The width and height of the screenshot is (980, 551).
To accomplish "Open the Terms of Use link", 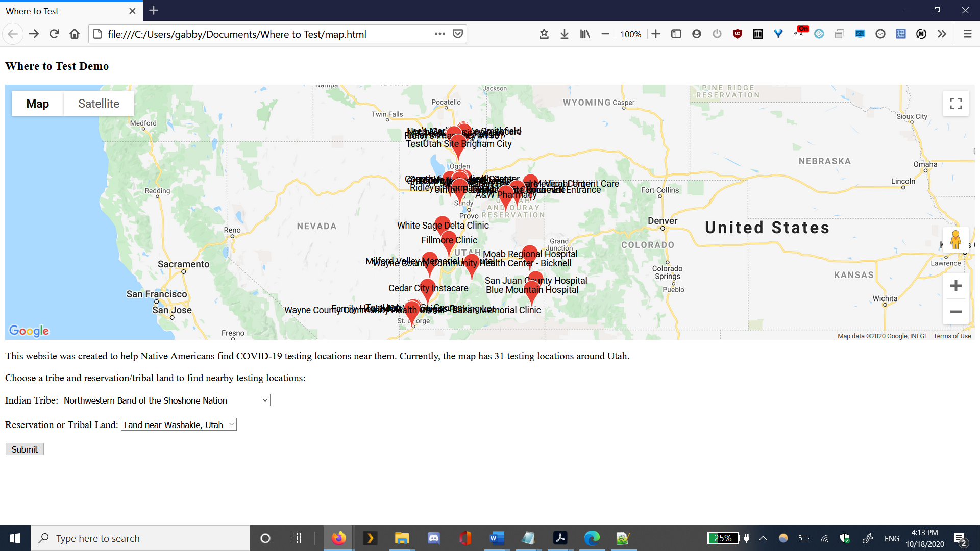I will pyautogui.click(x=952, y=336).
